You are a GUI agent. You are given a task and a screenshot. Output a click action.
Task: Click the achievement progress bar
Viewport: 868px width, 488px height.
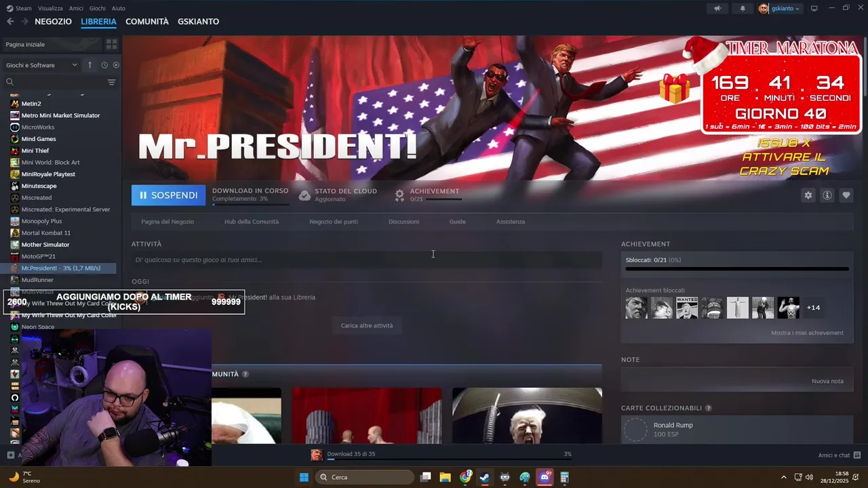[737, 269]
